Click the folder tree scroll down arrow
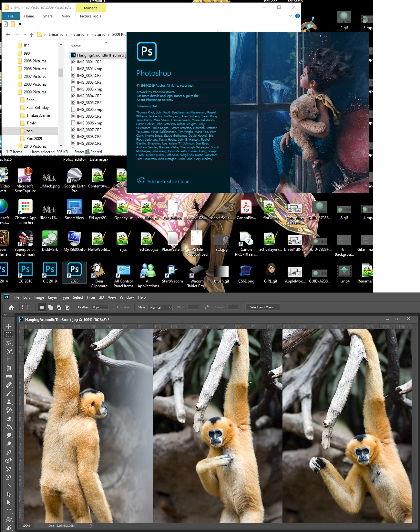 click(x=61, y=146)
